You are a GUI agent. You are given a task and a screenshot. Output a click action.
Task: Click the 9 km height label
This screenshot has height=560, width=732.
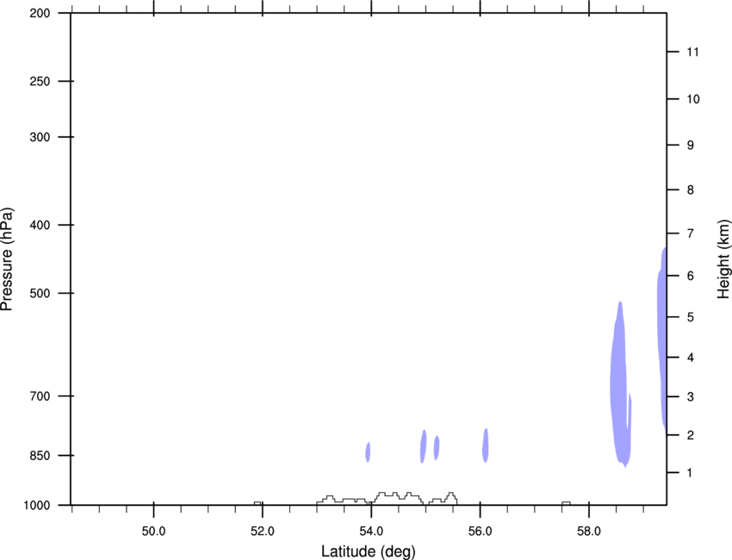click(x=691, y=146)
